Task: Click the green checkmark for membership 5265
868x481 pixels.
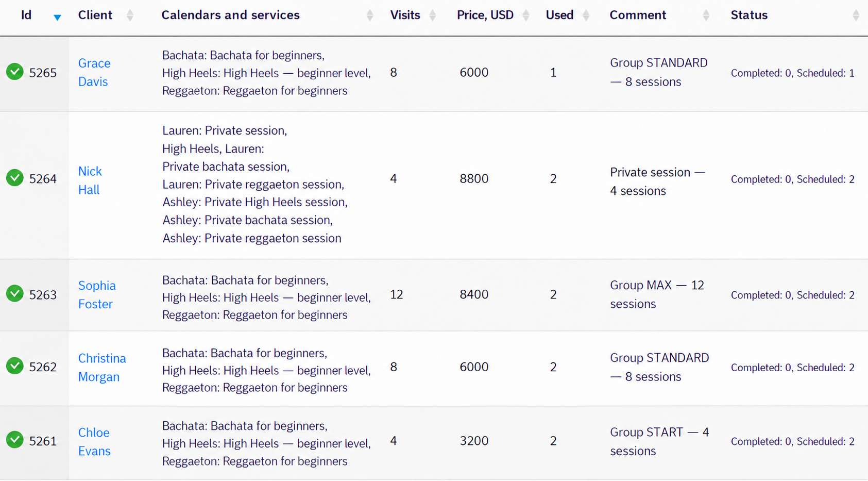Action: pyautogui.click(x=15, y=72)
